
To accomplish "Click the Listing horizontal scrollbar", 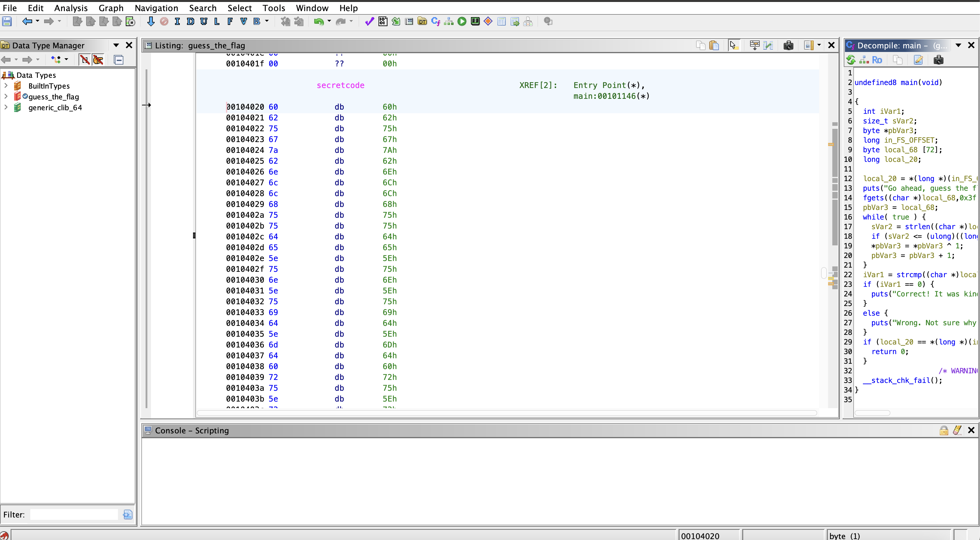I will pyautogui.click(x=507, y=413).
